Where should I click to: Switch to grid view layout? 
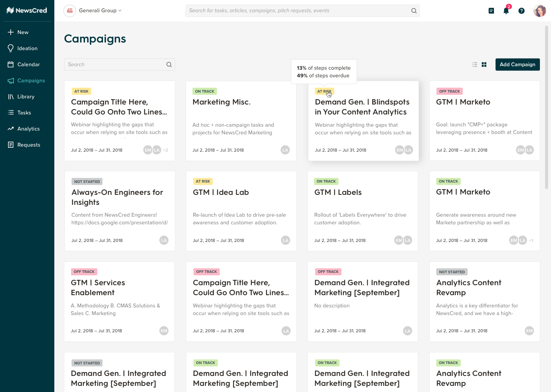click(484, 65)
